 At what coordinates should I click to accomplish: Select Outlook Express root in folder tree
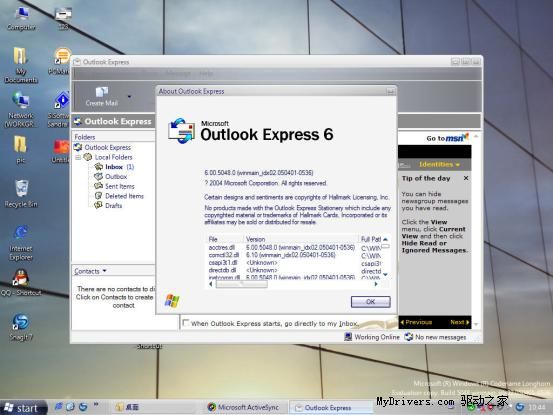tap(108, 147)
